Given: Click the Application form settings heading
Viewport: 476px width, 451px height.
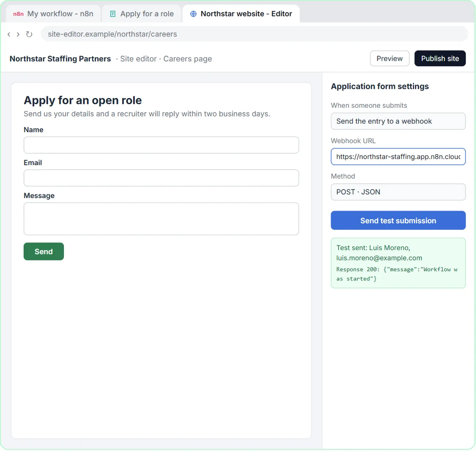Looking at the screenshot, I should [380, 86].
